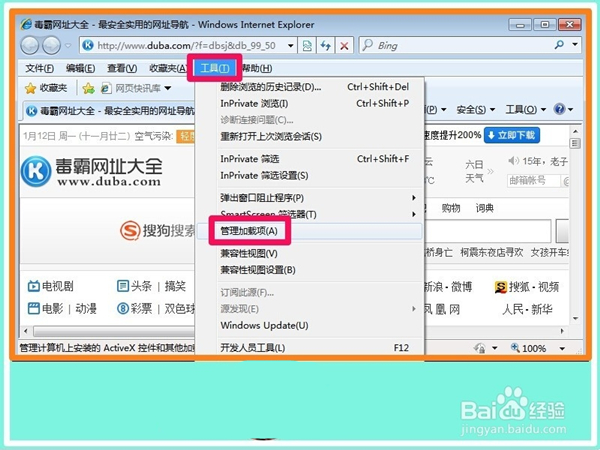Click the 搜狐·视频 link

pos(527,287)
